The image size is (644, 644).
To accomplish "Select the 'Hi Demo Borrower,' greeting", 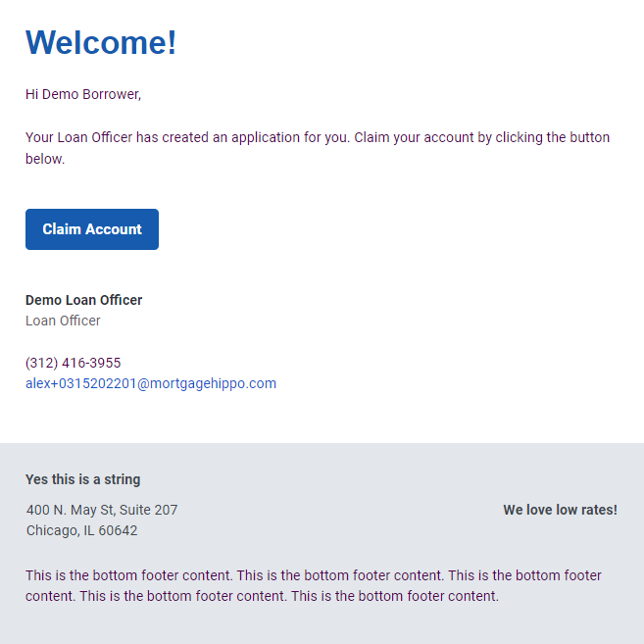I will [83, 94].
